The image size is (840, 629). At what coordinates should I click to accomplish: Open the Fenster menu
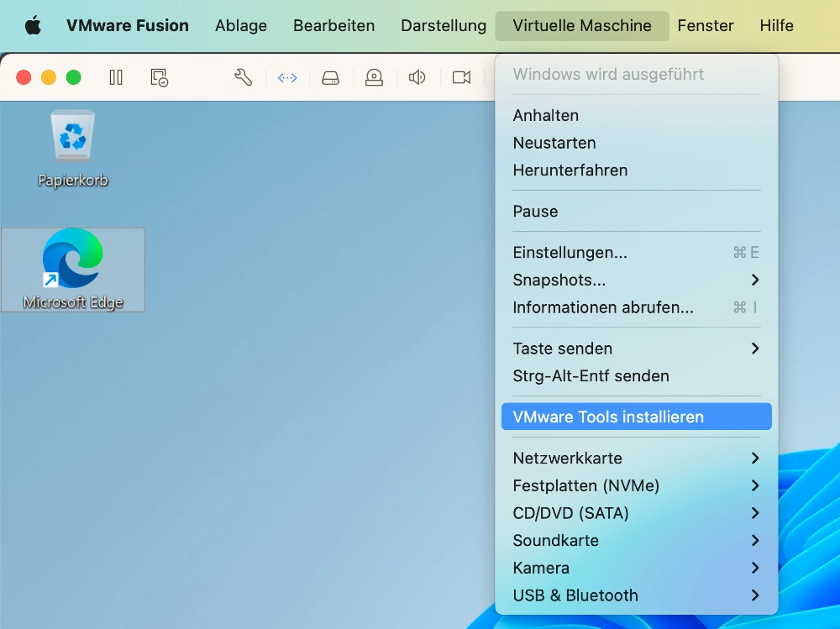(x=705, y=25)
